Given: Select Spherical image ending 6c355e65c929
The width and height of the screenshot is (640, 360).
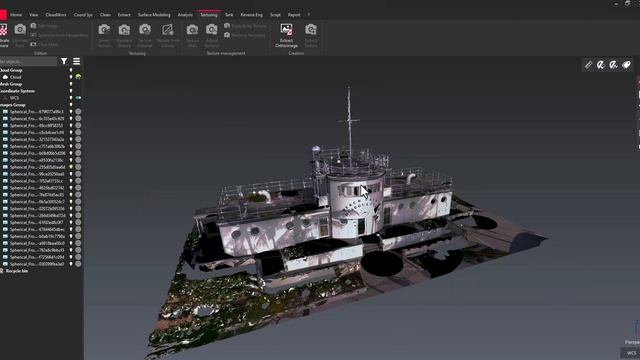Looking at the screenshot, I should point(37,119).
